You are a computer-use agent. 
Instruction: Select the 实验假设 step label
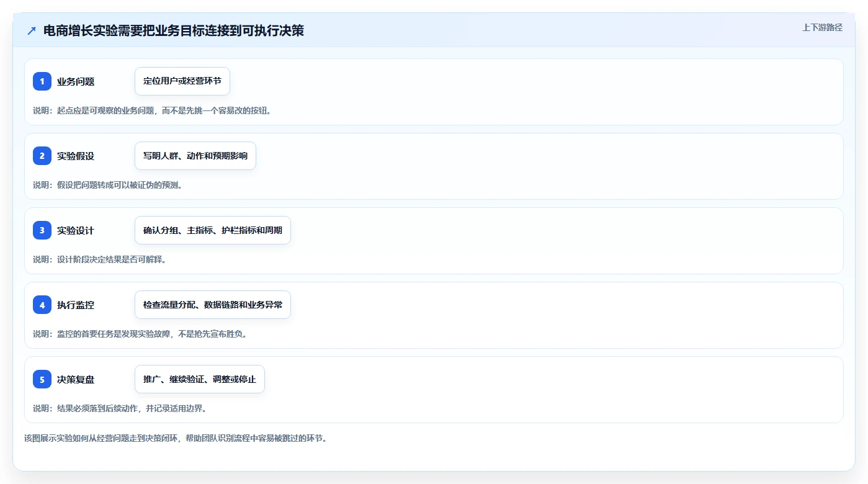(76, 156)
